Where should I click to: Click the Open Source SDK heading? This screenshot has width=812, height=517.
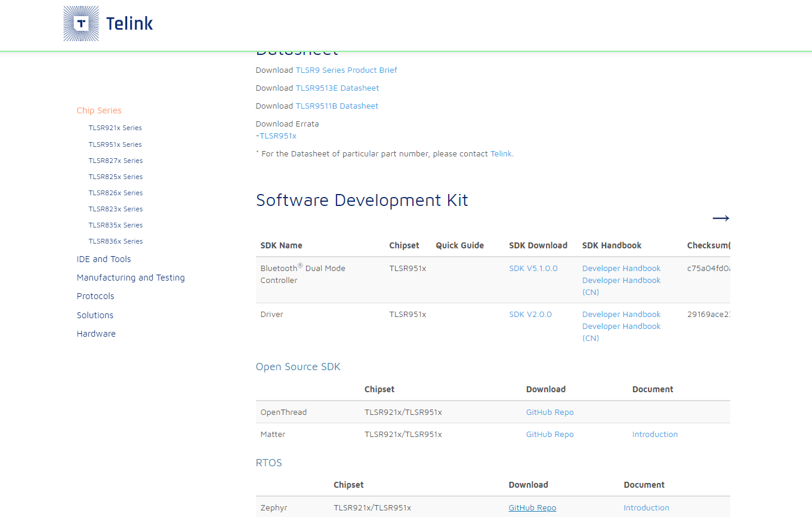point(298,367)
